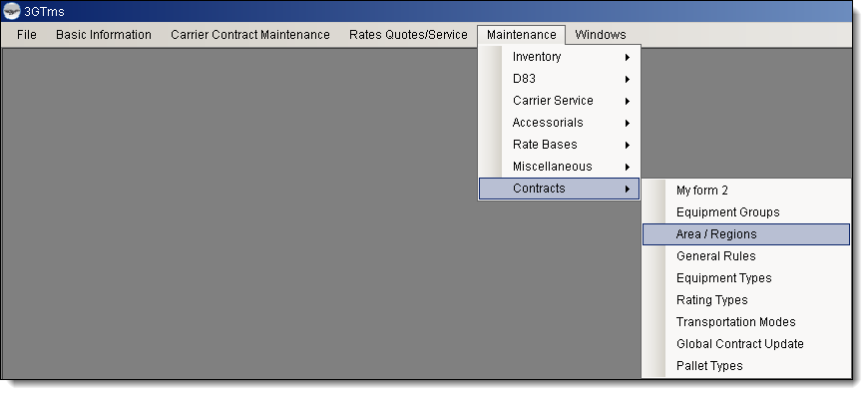Click the 3GTms application icon in title bar
This screenshot has width=868, height=395.
coord(12,11)
